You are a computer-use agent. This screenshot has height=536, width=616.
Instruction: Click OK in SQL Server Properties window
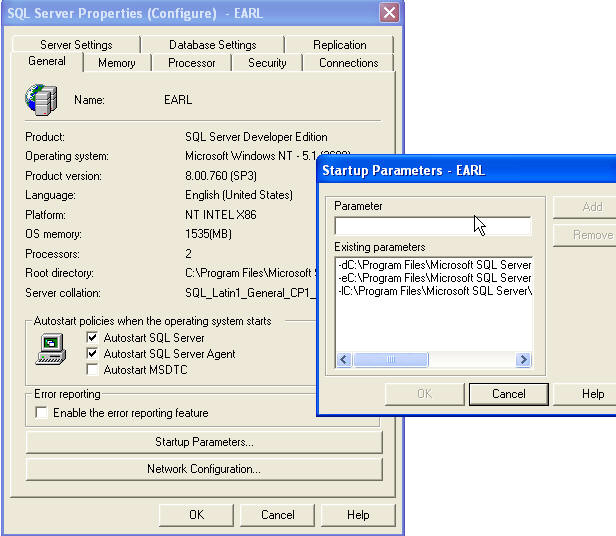point(196,515)
